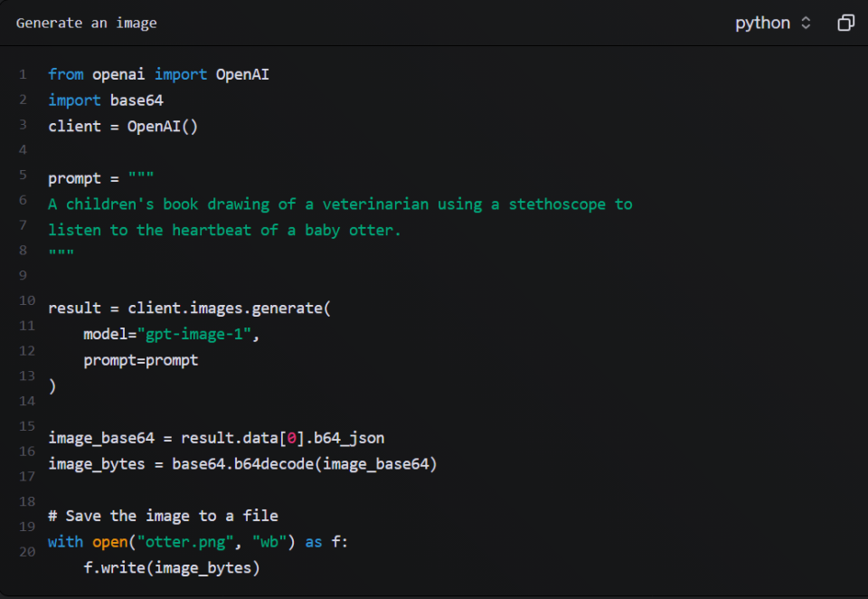This screenshot has width=868, height=599.
Task: Click the line 'image_bytes = base64.b64decode(image_base64)'
Action: (x=242, y=464)
